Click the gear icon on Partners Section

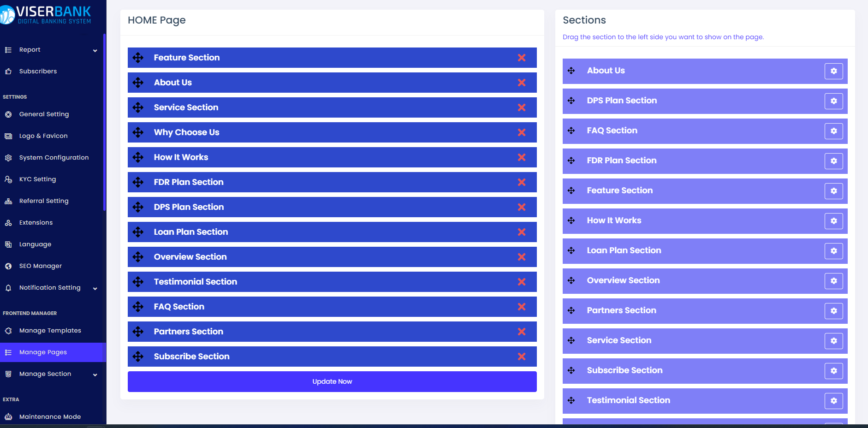pyautogui.click(x=833, y=311)
